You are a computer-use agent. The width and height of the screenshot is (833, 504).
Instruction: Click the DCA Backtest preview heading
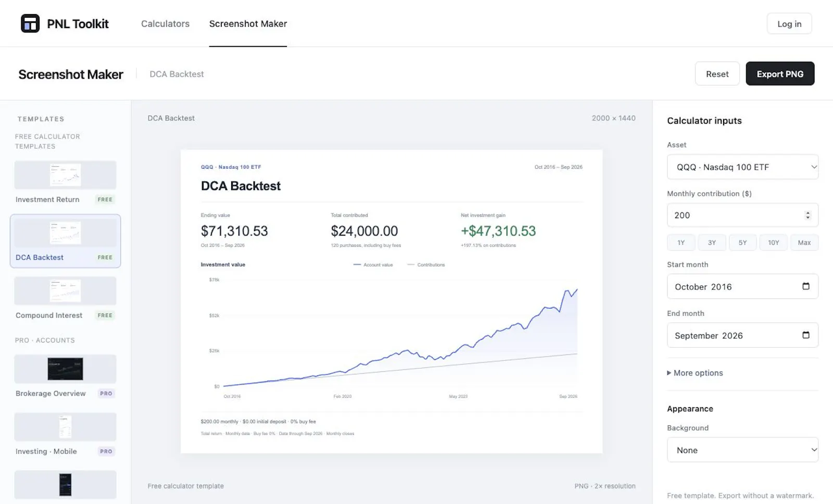(x=241, y=186)
